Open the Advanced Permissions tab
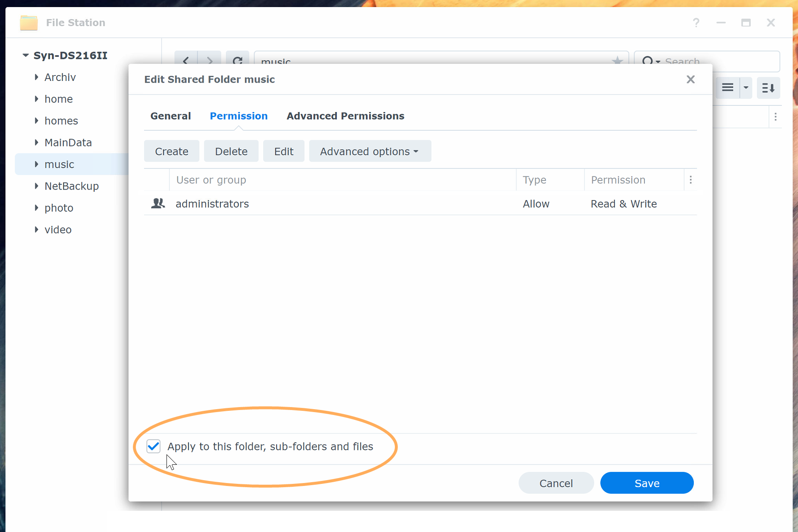798x532 pixels. 345,116
